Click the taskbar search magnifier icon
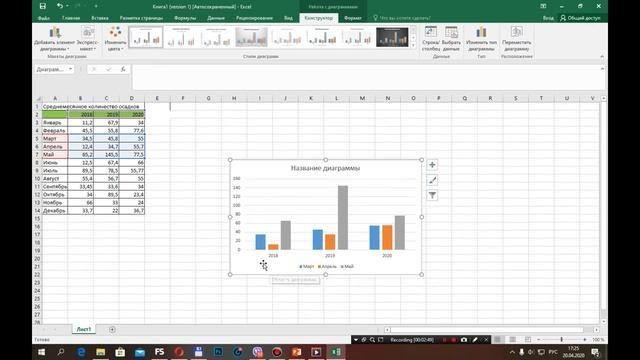The width and height of the screenshot is (640, 360). (61, 352)
